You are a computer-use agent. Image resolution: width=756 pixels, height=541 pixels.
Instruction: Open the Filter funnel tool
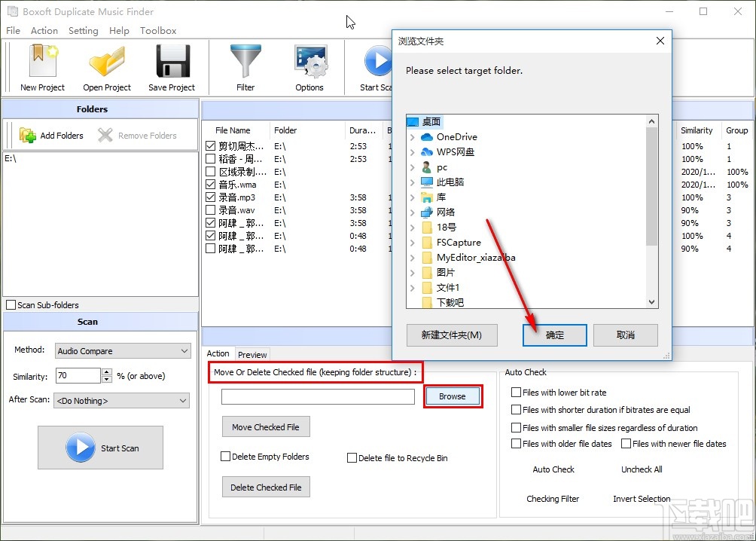pos(245,61)
